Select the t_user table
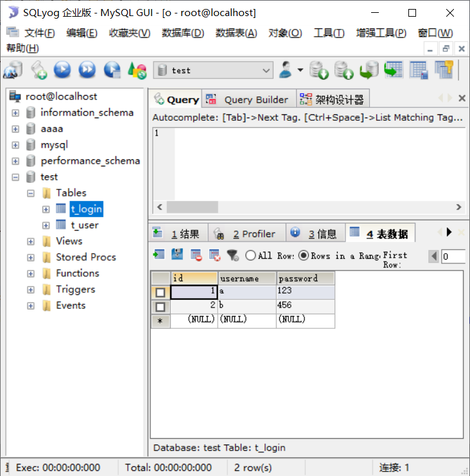The width and height of the screenshot is (470, 476). tap(85, 225)
